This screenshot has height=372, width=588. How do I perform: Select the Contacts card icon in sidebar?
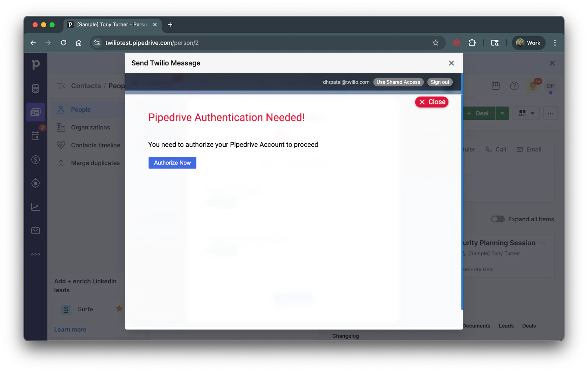35,112
